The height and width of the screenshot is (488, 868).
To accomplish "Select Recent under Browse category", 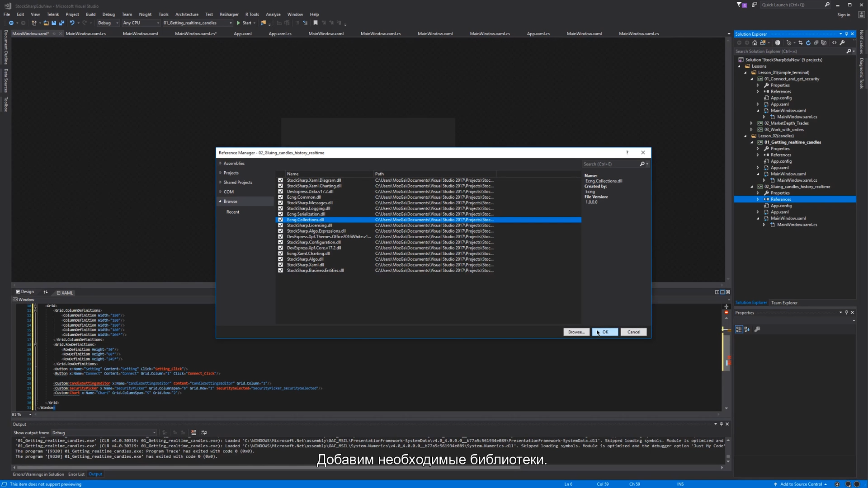I will [233, 212].
